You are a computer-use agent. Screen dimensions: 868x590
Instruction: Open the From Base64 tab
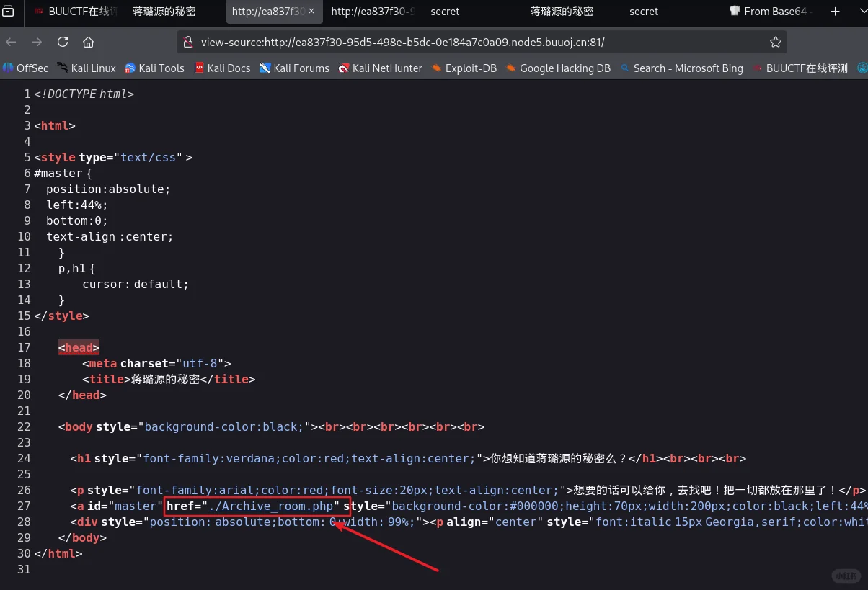pyautogui.click(x=770, y=12)
